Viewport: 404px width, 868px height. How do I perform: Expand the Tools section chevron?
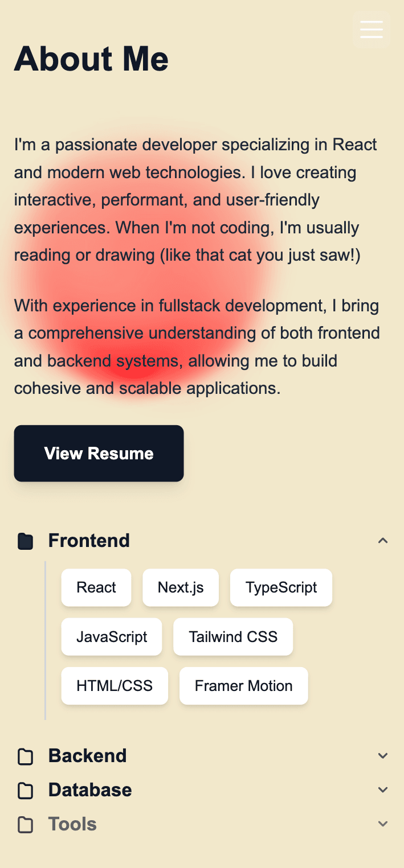coord(383,824)
